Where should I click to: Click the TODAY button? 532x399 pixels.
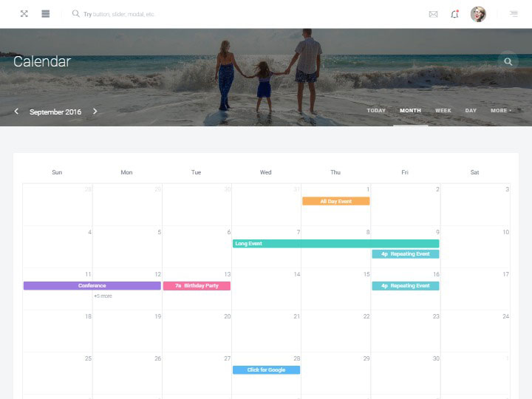[376, 111]
